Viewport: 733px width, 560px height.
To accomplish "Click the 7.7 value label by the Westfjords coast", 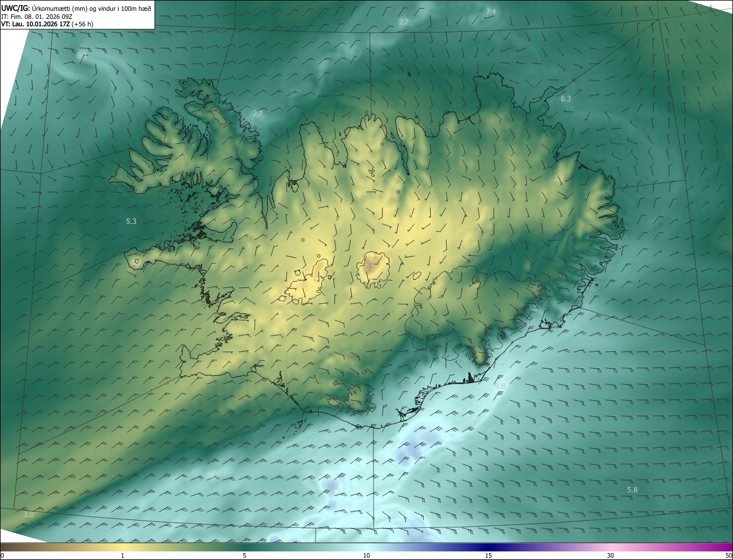I will click(x=257, y=114).
